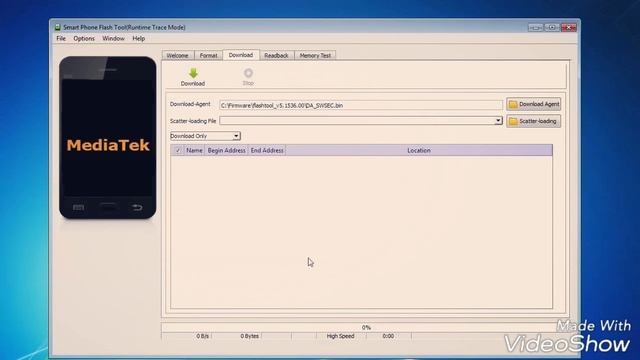Open the Help menu

(x=138, y=38)
